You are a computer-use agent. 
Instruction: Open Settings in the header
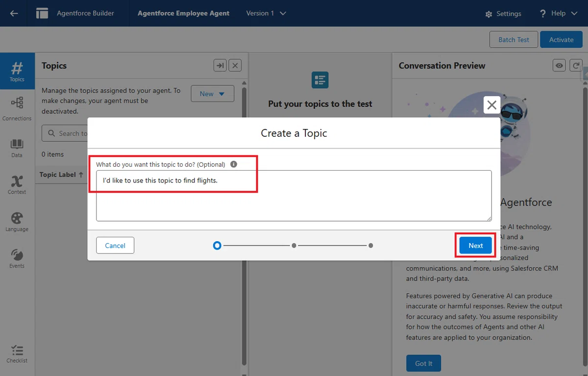(503, 14)
